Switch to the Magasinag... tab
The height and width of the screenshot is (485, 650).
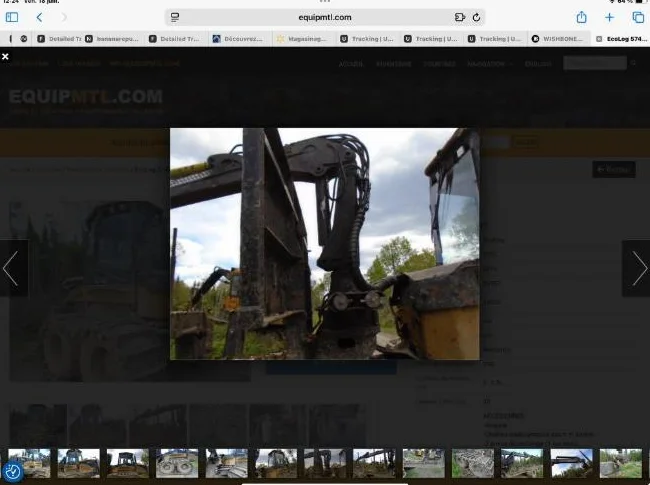(302, 39)
